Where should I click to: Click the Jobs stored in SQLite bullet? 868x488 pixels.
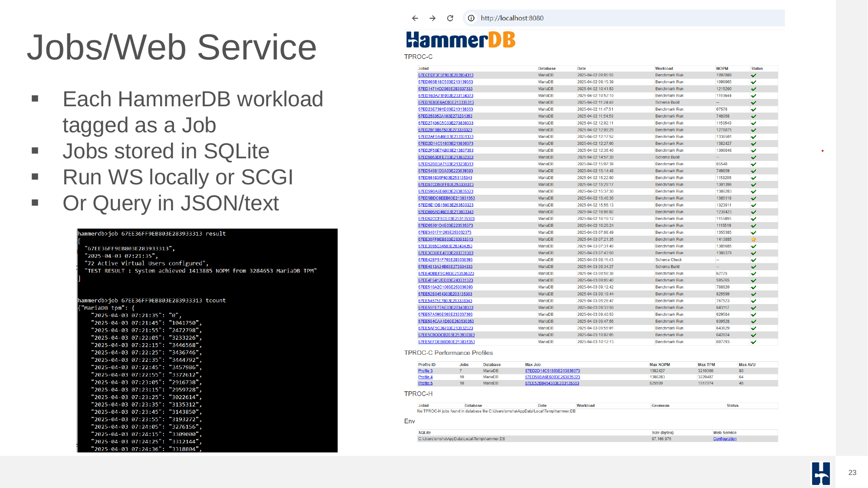tap(166, 151)
